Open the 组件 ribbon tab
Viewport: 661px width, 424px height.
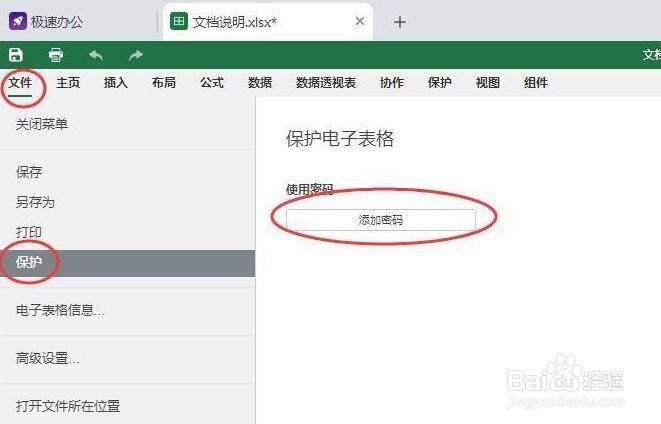coord(536,83)
